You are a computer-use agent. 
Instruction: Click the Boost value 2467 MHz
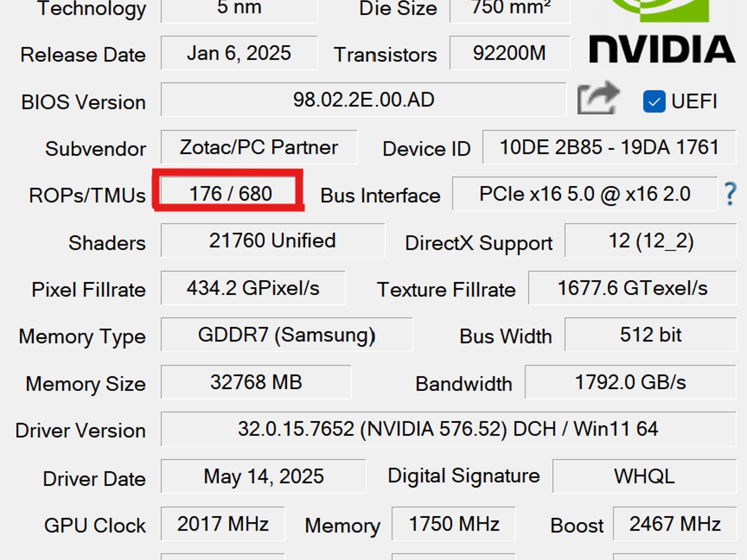[675, 524]
